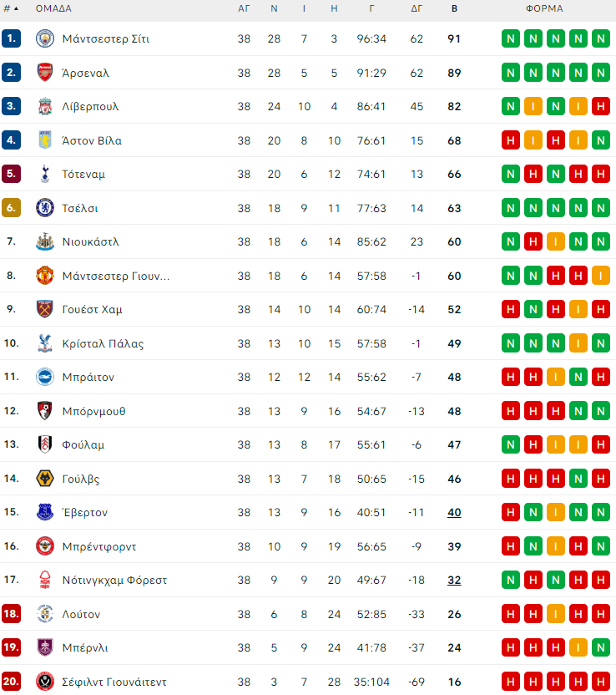Image resolution: width=616 pixels, height=695 pixels.
Task: Sort standings by the Β points header
Action: (x=454, y=8)
